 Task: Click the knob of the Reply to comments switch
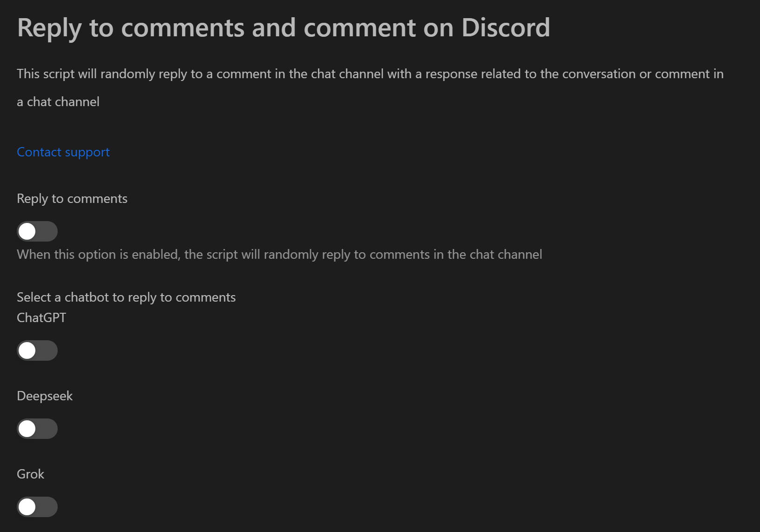click(x=27, y=231)
